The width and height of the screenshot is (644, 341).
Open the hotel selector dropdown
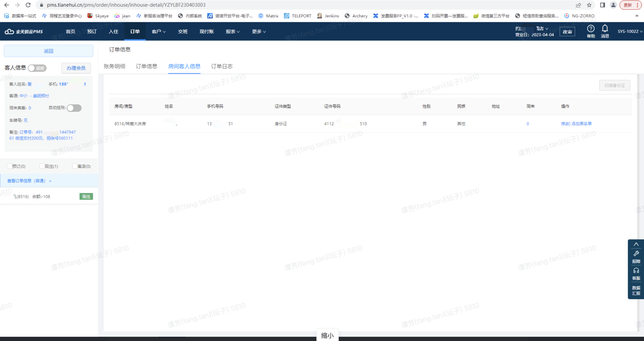point(532,28)
